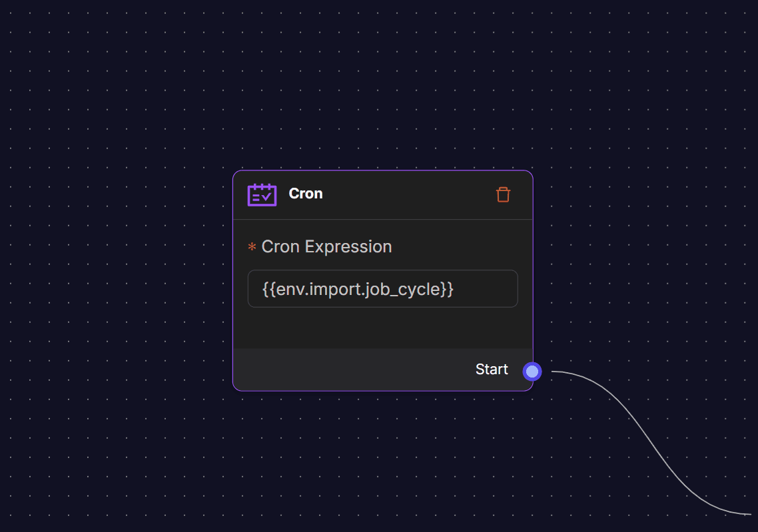Select the calendar-with-checkmark icon in node header

click(x=262, y=194)
